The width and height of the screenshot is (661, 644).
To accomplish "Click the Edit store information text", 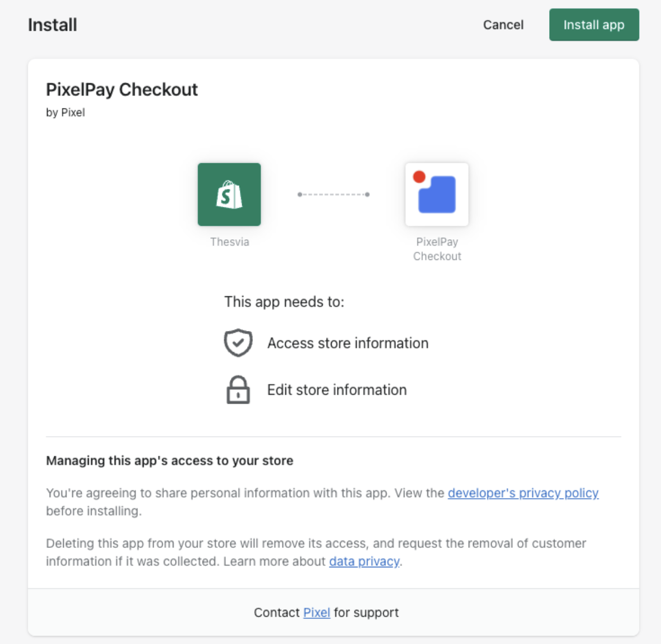I will click(337, 390).
